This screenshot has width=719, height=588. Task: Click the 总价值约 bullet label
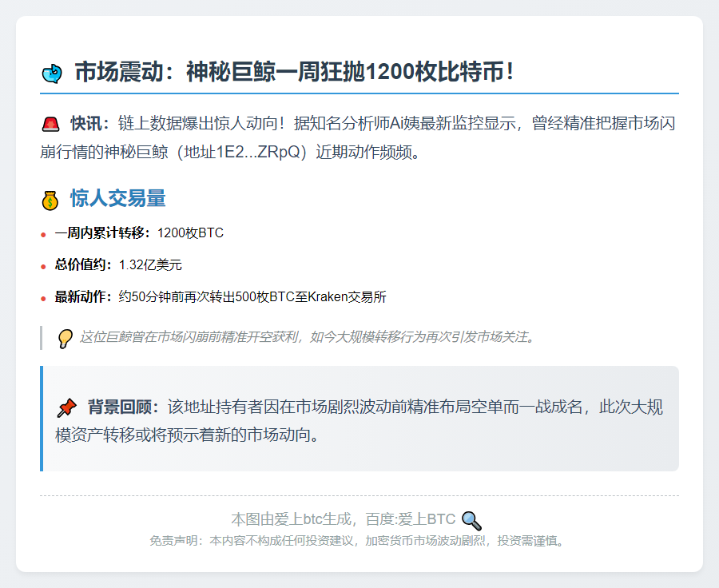pyautogui.click(x=84, y=265)
